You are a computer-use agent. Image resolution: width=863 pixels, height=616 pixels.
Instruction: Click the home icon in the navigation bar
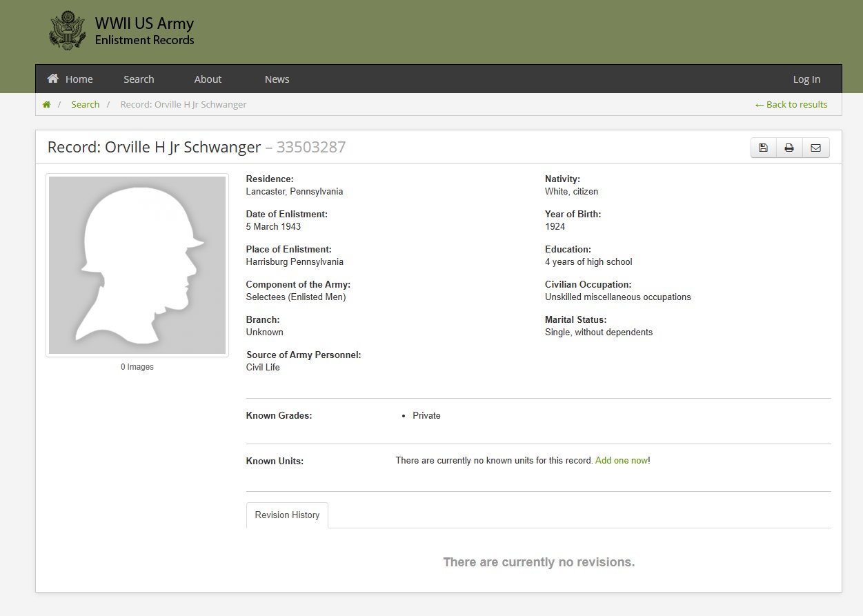pos(52,79)
